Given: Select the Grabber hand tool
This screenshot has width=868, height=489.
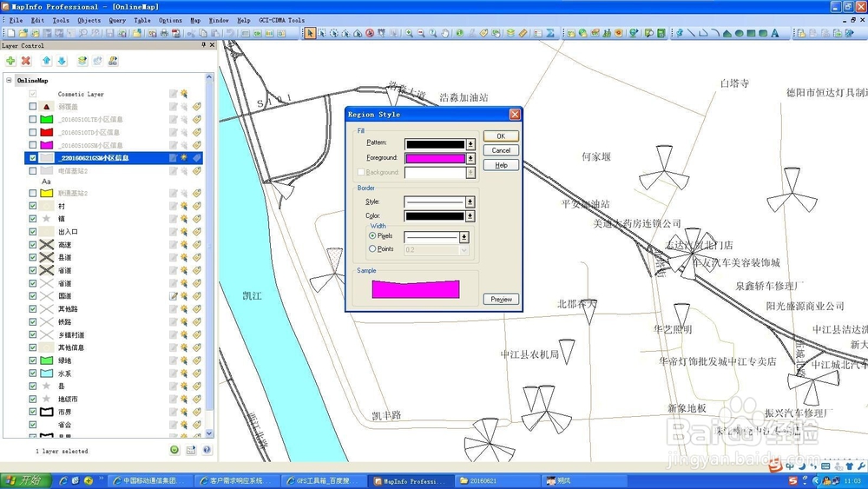Looking at the screenshot, I should pos(445,33).
